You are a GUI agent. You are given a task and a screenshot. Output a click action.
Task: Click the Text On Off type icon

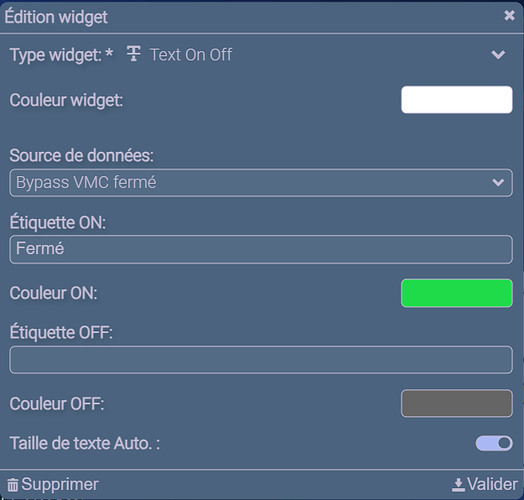pyautogui.click(x=134, y=54)
